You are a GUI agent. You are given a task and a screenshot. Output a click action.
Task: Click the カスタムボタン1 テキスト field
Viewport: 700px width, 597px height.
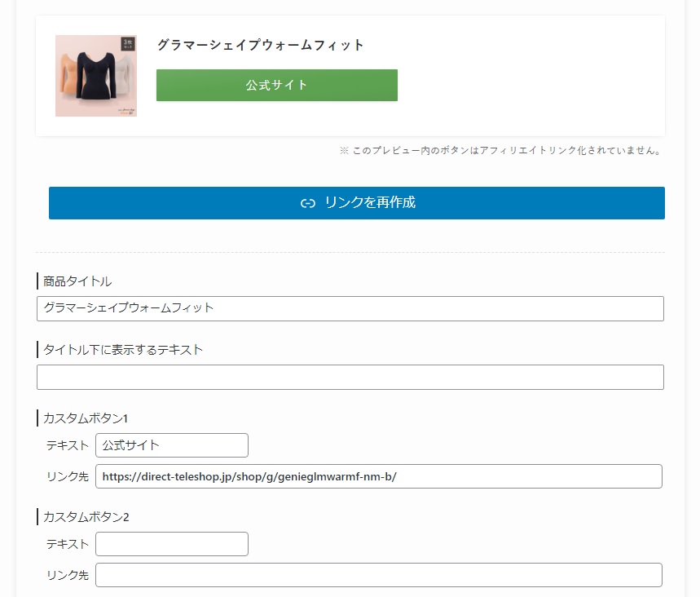click(172, 445)
